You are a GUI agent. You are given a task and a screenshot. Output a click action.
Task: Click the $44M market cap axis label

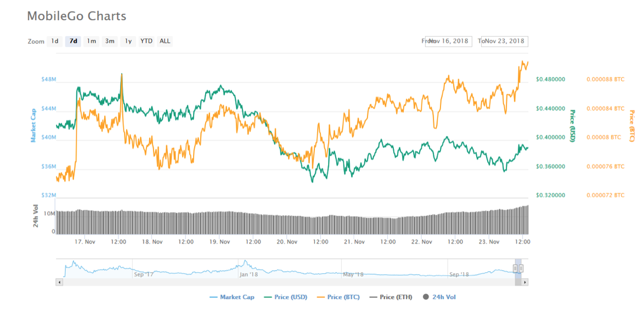49,108
